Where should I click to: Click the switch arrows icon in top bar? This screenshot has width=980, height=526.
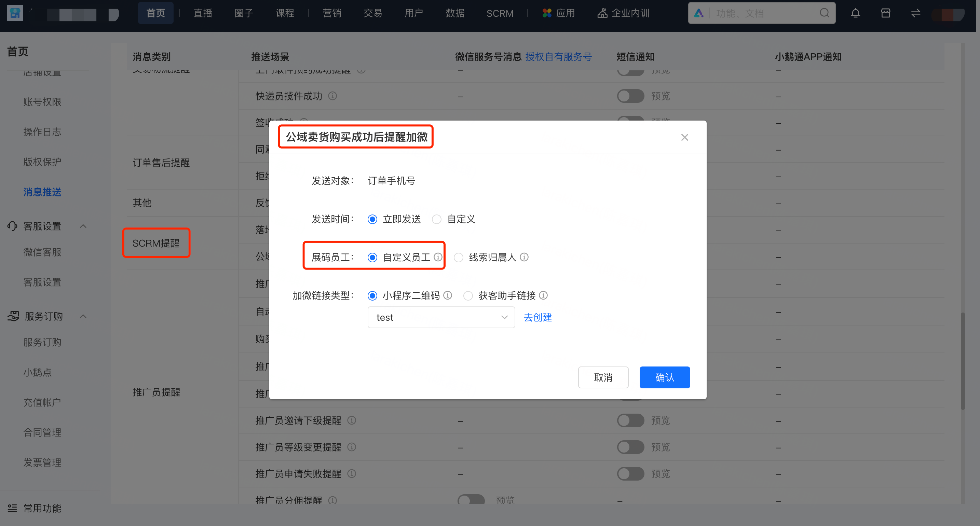tap(916, 13)
